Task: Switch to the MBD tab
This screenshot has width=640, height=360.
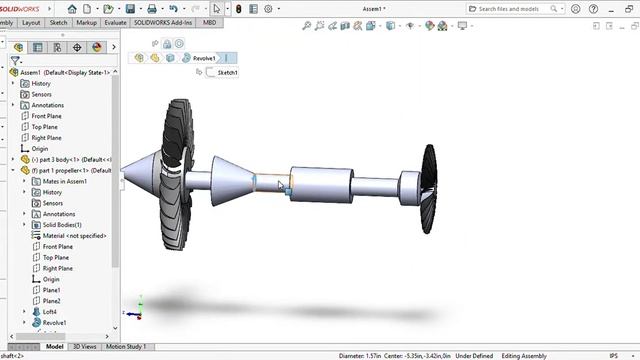Action: pyautogui.click(x=209, y=23)
